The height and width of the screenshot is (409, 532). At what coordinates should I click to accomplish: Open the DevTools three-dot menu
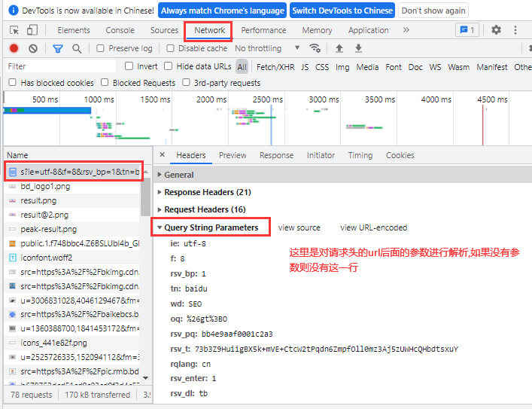(515, 30)
